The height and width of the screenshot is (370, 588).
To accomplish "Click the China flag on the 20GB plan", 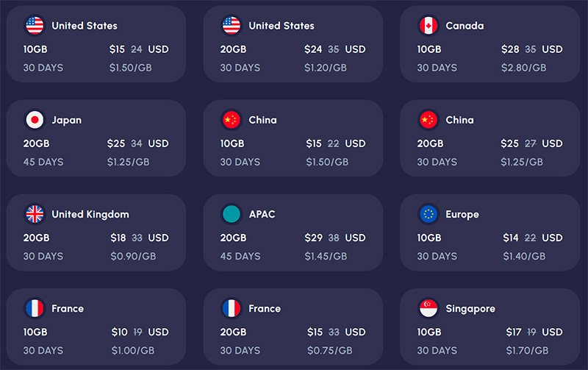I will [429, 120].
